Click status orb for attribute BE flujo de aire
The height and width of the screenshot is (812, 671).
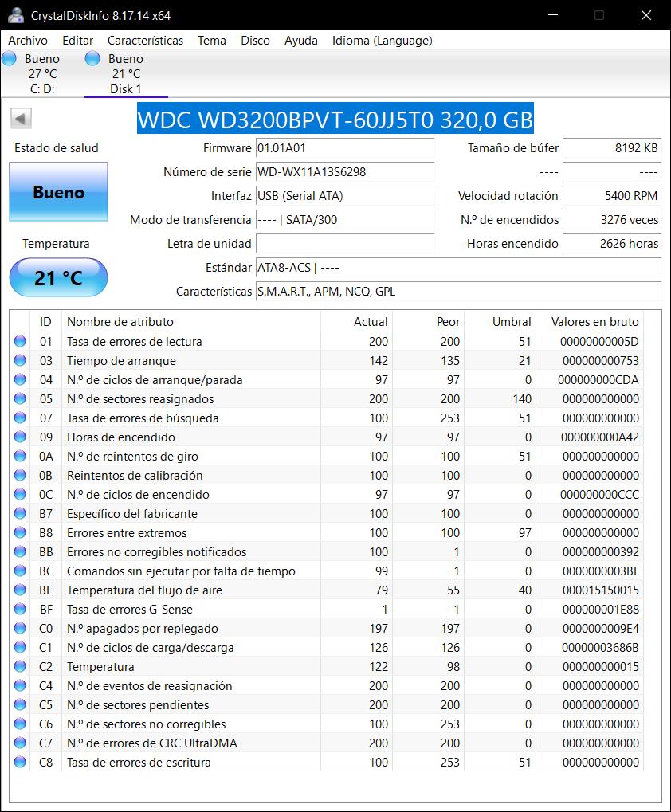(x=20, y=590)
